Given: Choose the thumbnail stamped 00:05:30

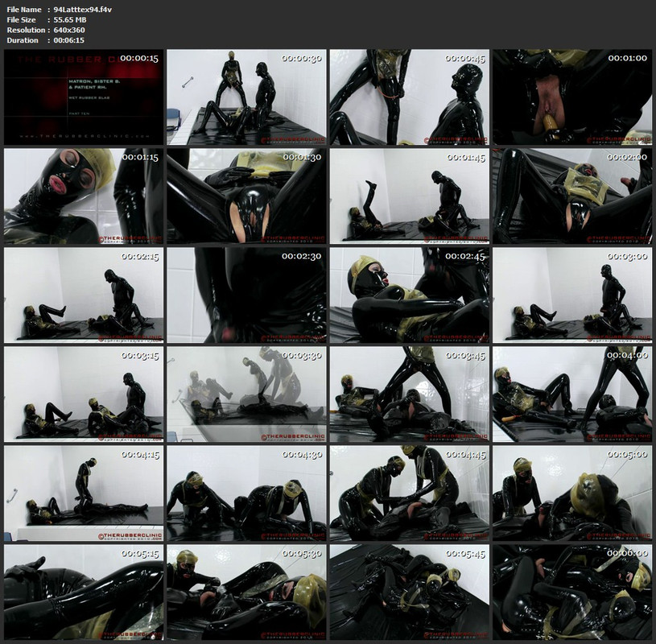Looking at the screenshot, I should 246,592.
